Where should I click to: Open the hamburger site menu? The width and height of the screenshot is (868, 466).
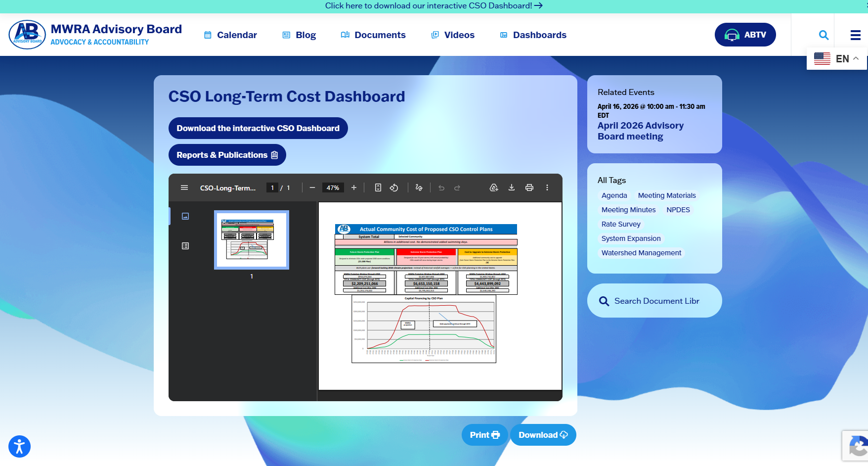pos(856,35)
